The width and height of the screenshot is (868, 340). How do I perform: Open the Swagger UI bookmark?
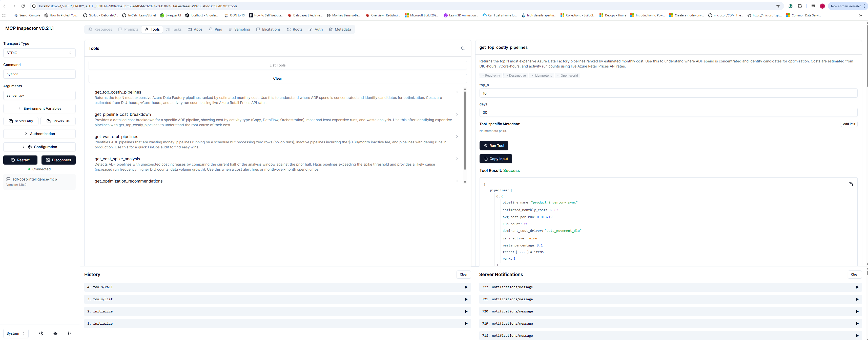point(171,15)
